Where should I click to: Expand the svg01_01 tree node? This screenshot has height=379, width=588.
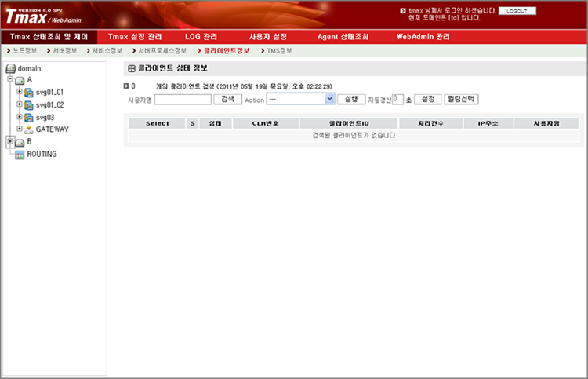[19, 91]
